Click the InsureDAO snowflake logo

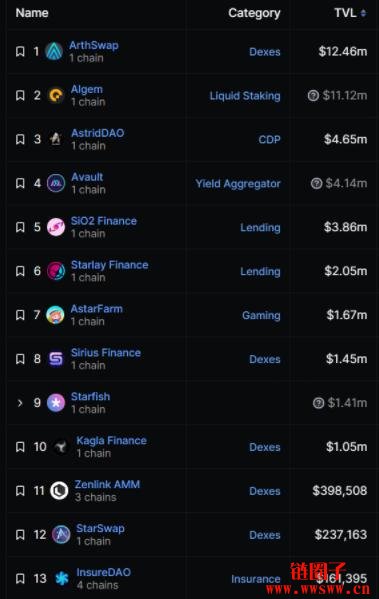(62, 578)
